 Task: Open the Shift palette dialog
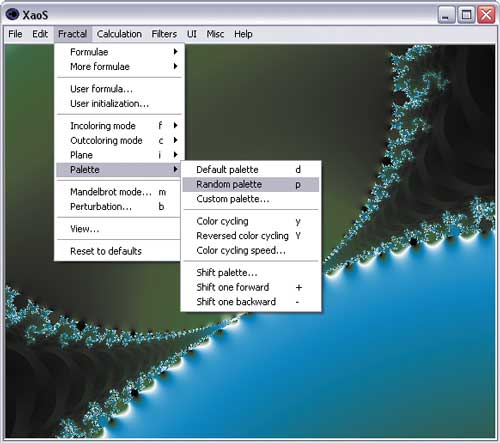click(251, 272)
